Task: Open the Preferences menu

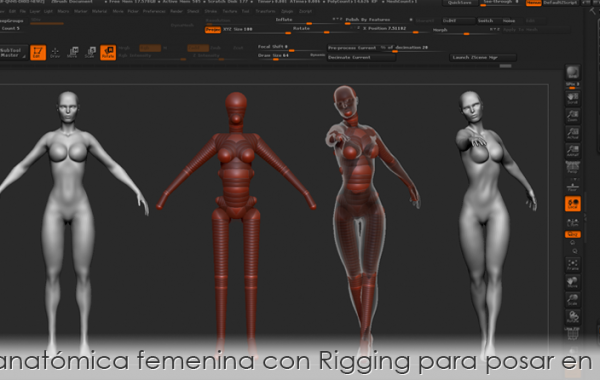Action: click(x=154, y=11)
